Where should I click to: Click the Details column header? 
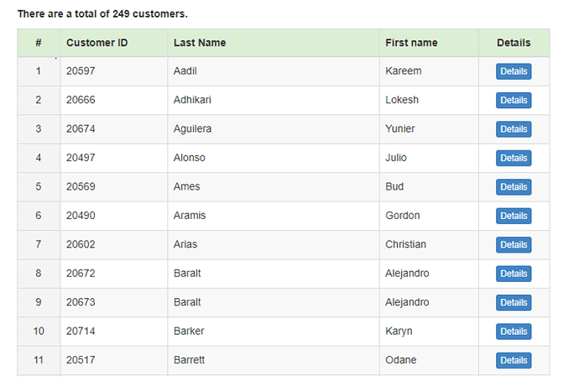tap(514, 43)
